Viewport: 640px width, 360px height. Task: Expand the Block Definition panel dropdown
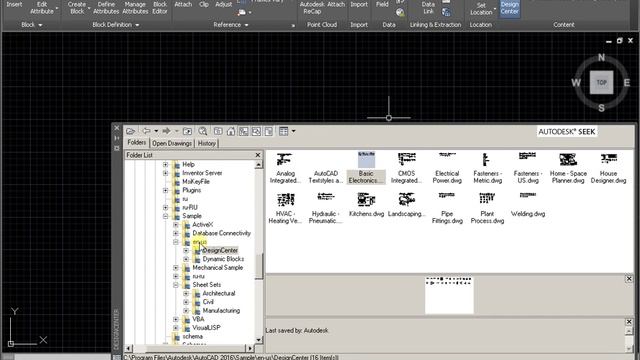coord(116,25)
